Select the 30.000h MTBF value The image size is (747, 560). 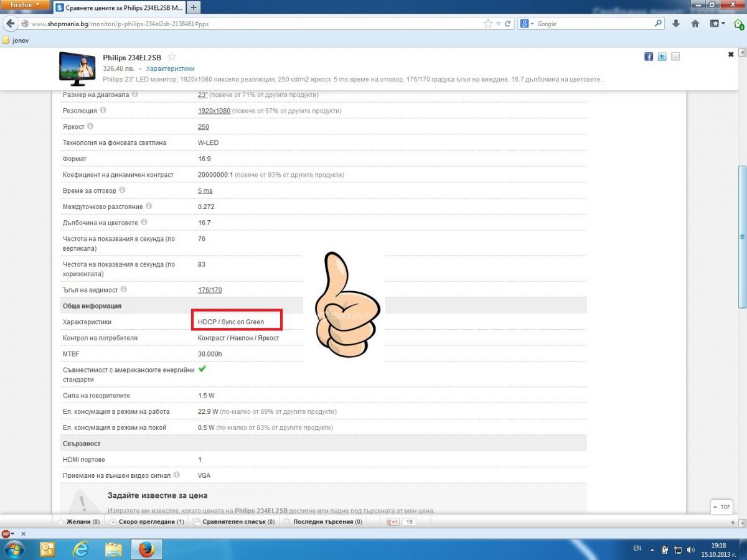[x=210, y=354]
